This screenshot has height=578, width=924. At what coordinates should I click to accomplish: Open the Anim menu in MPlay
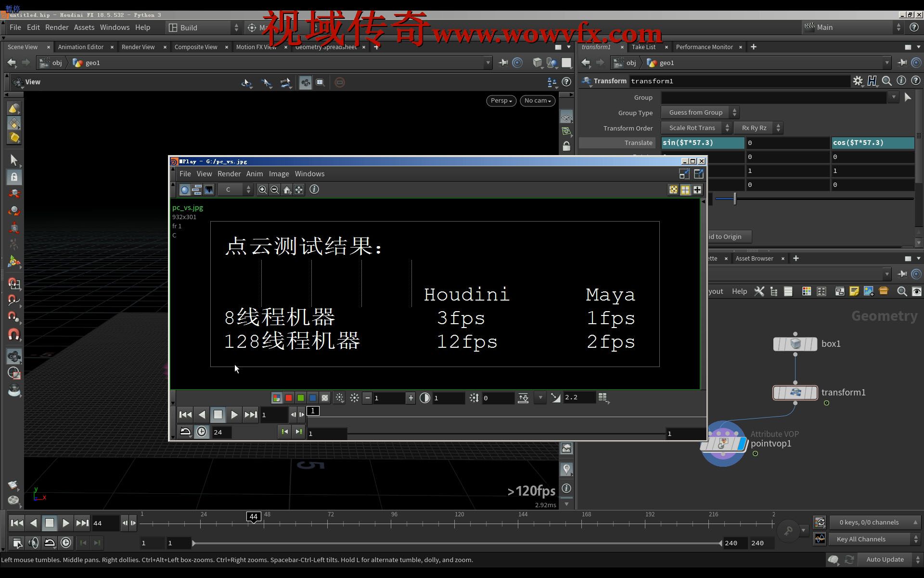point(255,174)
